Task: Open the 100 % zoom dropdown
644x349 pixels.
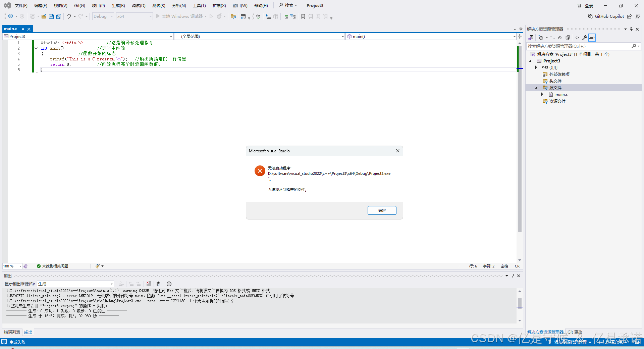Action: pos(12,266)
